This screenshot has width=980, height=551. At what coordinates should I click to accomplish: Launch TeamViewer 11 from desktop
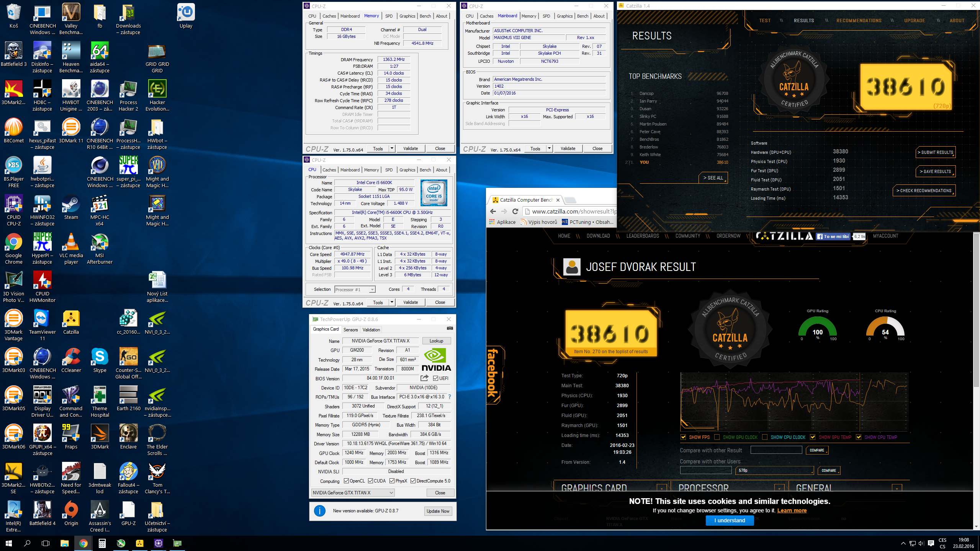[42, 326]
